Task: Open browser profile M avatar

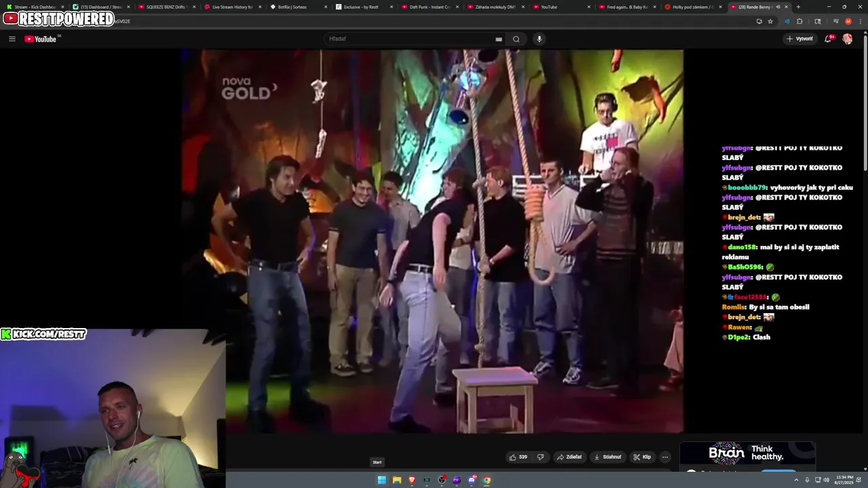Action: [x=848, y=21]
